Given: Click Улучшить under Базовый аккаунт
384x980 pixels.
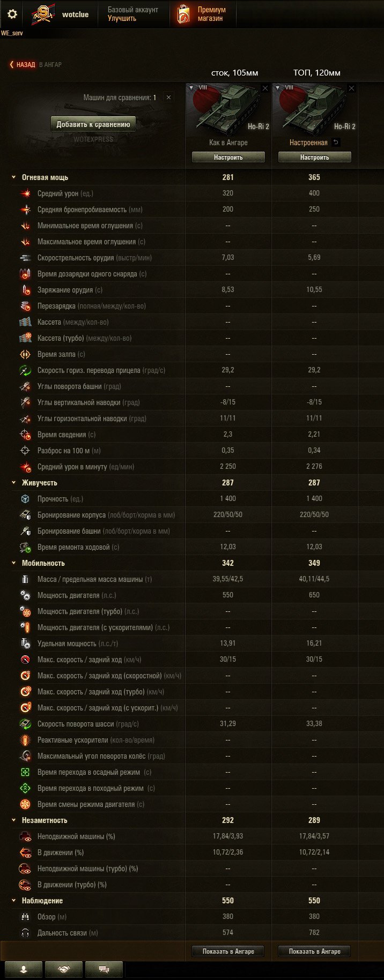Looking at the screenshot, I should pyautogui.click(x=122, y=19).
